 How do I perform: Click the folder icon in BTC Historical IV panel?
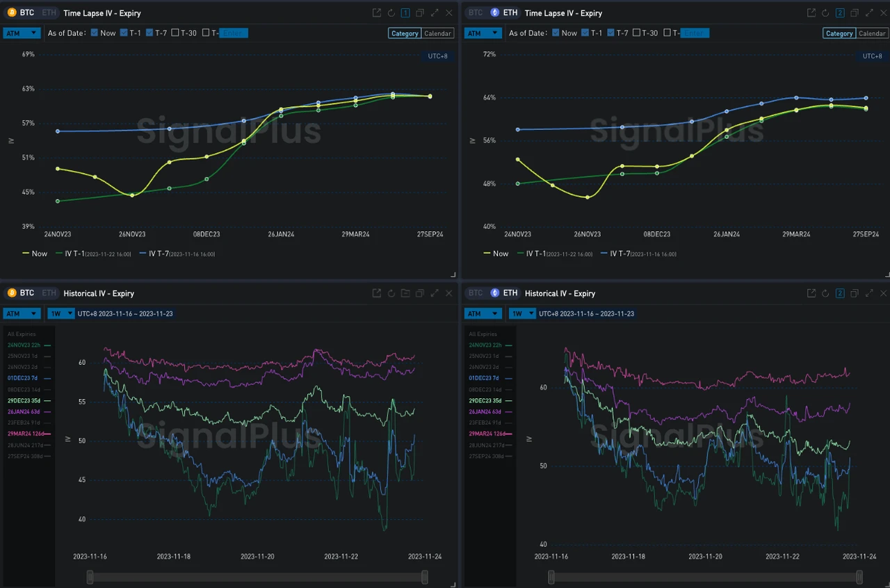pos(405,293)
